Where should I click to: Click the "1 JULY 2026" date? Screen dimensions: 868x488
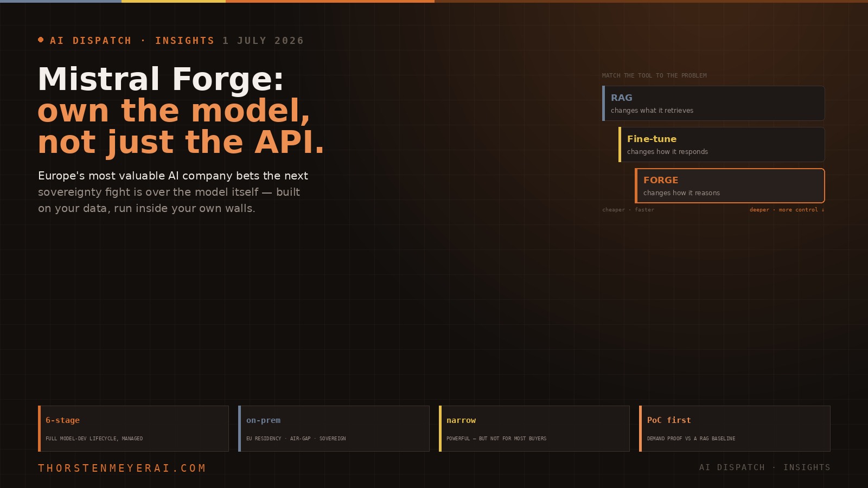tap(263, 41)
